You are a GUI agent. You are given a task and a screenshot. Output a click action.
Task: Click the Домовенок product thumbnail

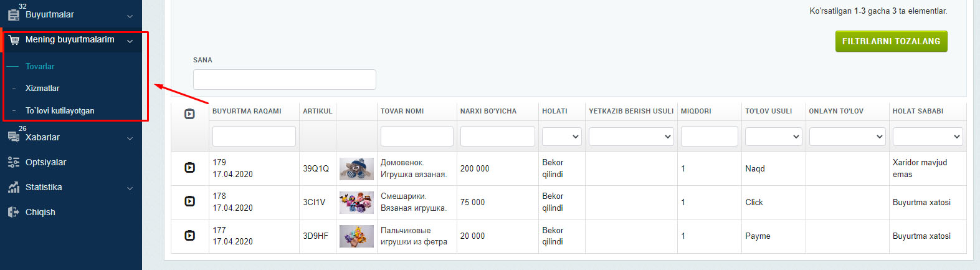(356, 168)
